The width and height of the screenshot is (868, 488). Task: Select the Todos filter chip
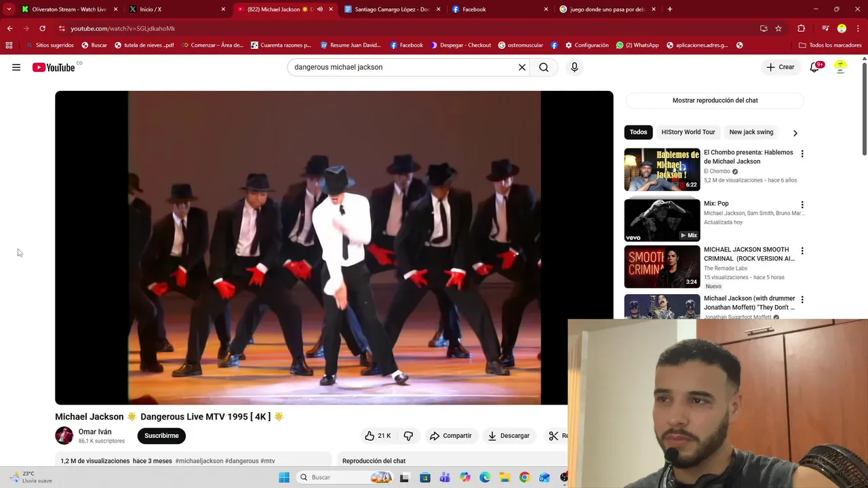coord(638,132)
